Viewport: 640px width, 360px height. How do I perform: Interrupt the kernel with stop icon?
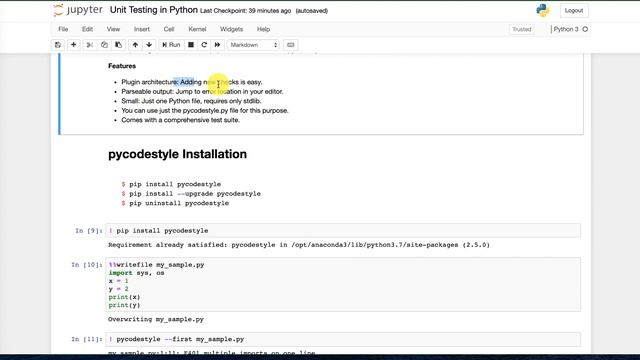pos(191,45)
